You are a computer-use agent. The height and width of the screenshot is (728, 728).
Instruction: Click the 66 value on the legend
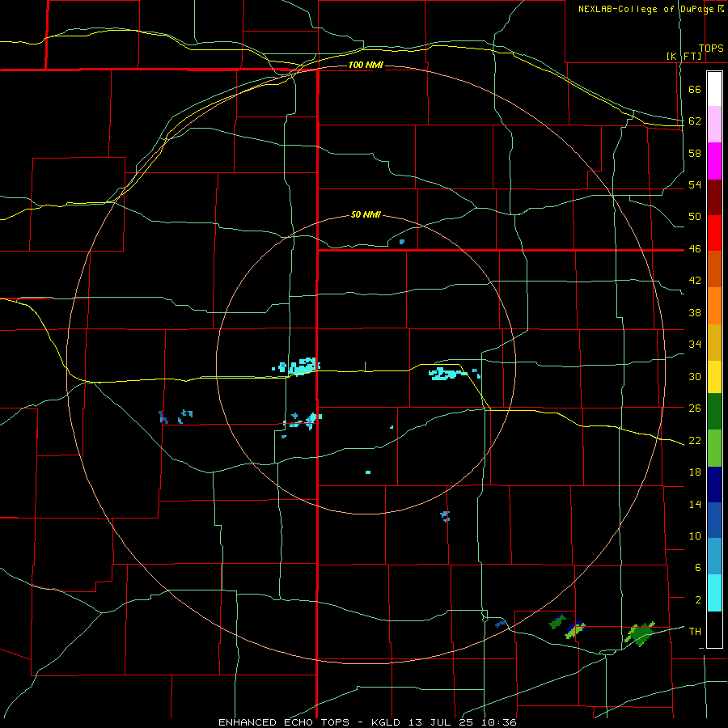coord(695,90)
